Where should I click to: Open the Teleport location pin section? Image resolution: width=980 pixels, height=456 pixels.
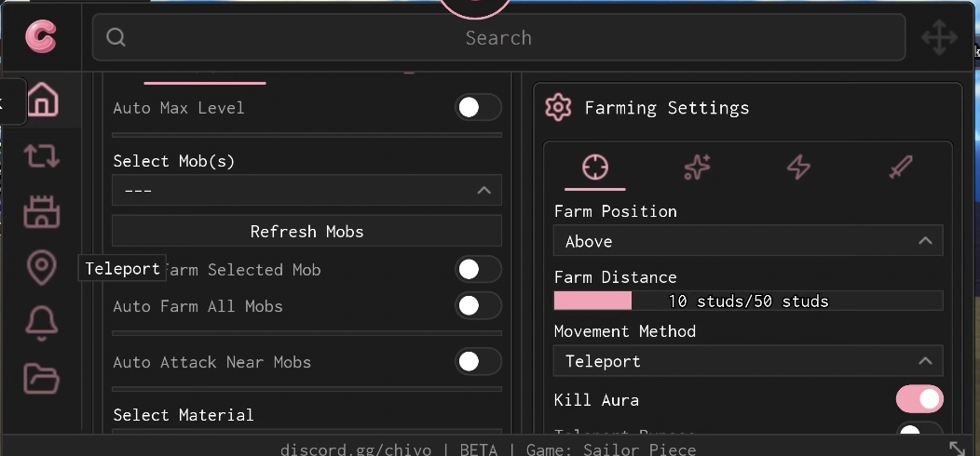click(x=41, y=268)
